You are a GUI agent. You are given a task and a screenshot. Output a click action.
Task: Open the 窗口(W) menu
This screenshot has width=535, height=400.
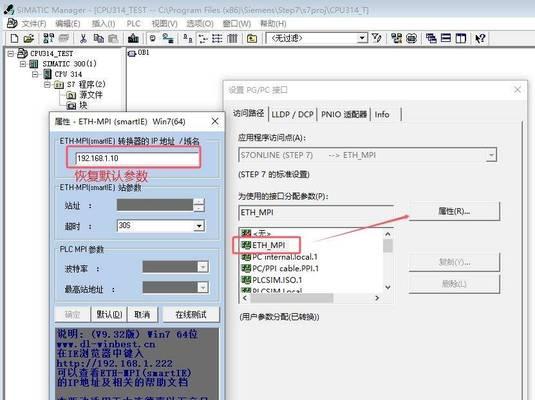pyautogui.click(x=236, y=24)
